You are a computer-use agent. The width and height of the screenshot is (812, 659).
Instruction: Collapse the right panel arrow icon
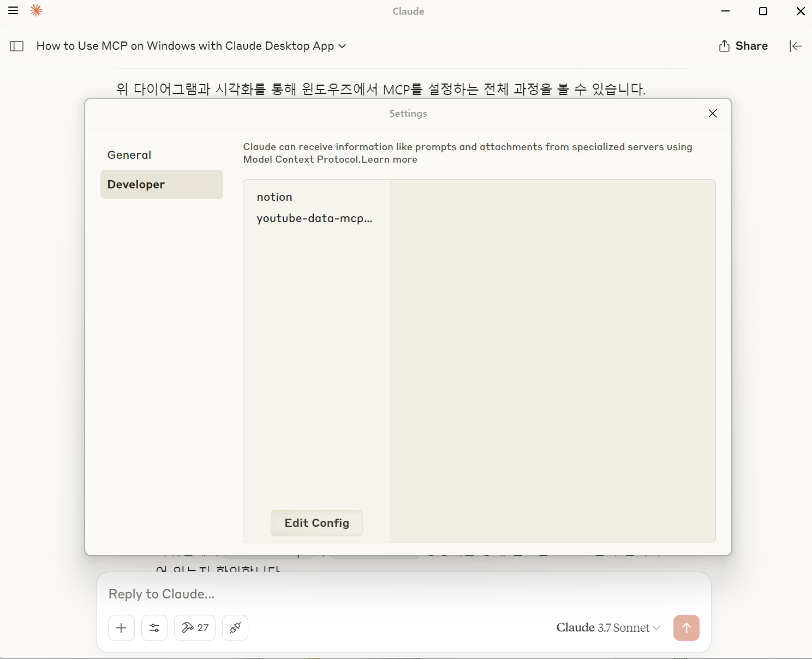tap(796, 46)
